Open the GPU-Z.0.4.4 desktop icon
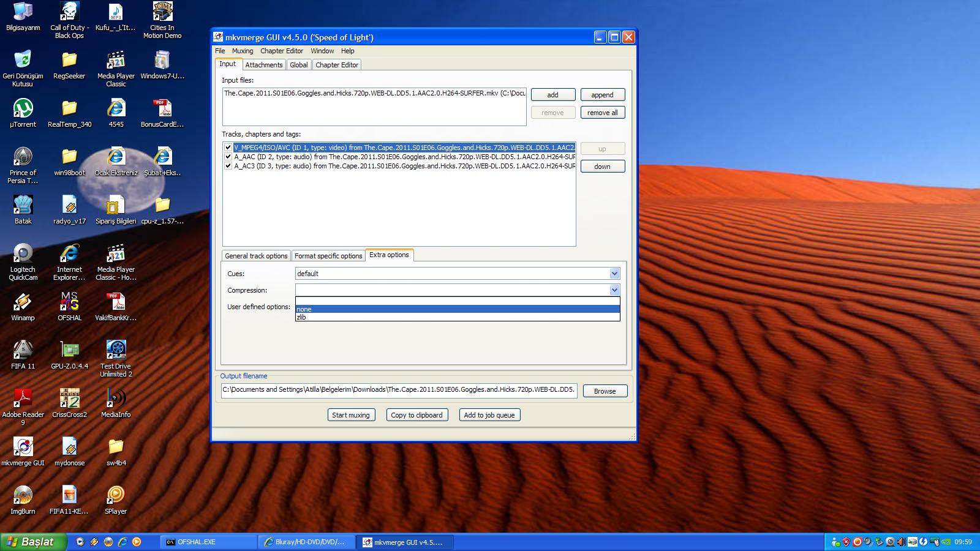Viewport: 980px width, 551px height. pos(69,355)
